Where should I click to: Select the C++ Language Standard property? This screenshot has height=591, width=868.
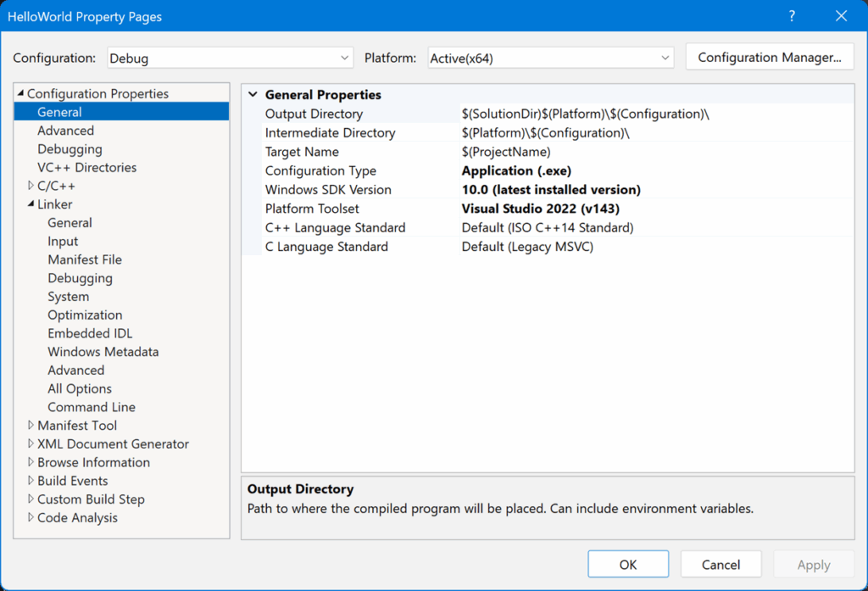coord(335,228)
